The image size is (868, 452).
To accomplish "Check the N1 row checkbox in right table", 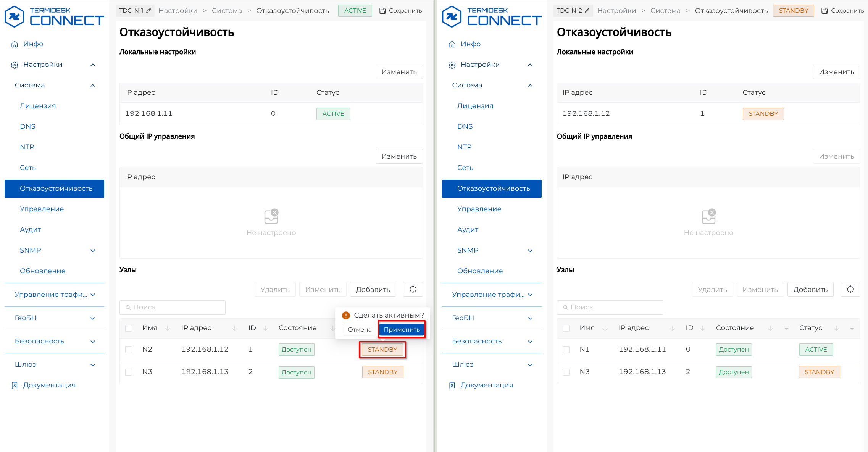I will click(566, 350).
